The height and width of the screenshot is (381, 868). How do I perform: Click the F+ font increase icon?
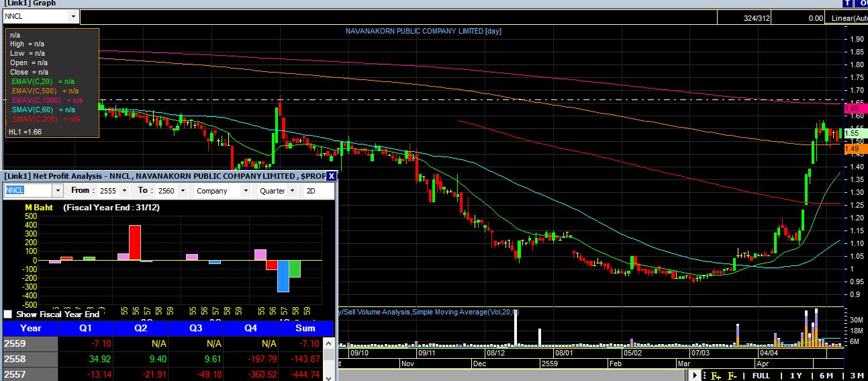pos(716,375)
